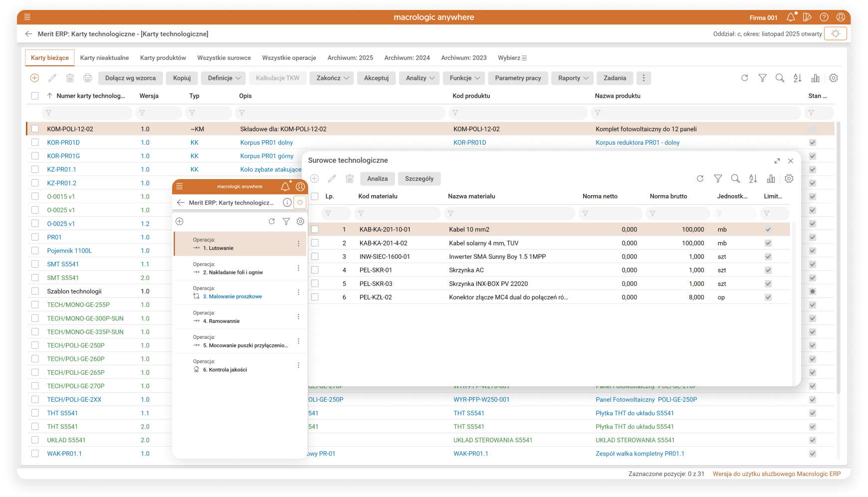Open the Raporty dropdown menu
Viewport: 868px width, 497px height.
574,78
